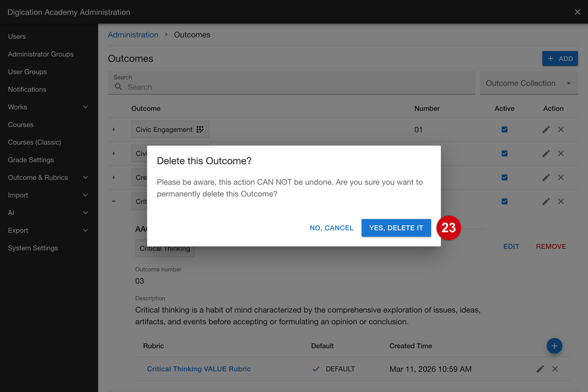Add a rubric with the round plus button
This screenshot has width=588, height=392.
coord(554,346)
